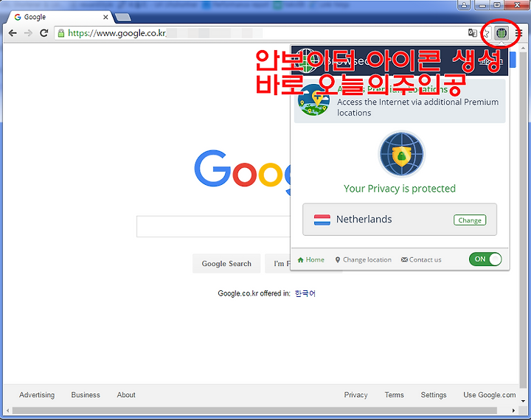Click the horizontal scrollbar left arrow
This screenshot has height=420, width=531.
[8, 410]
